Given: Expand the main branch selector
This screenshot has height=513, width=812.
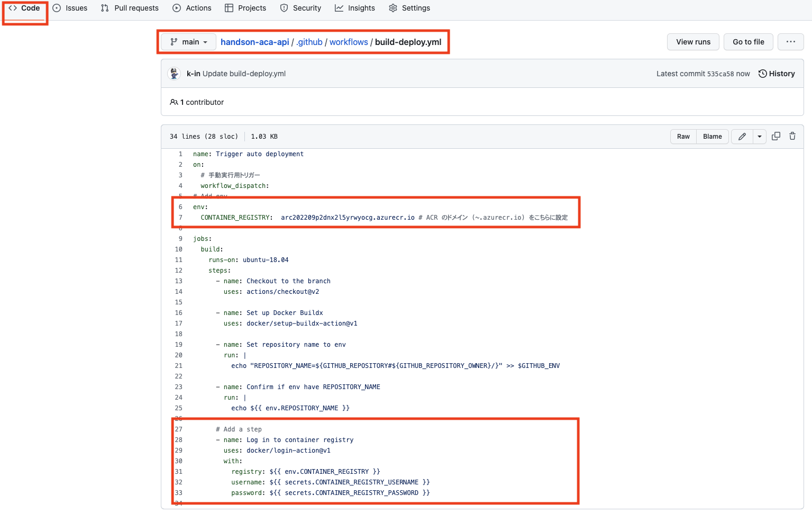Looking at the screenshot, I should tap(188, 42).
